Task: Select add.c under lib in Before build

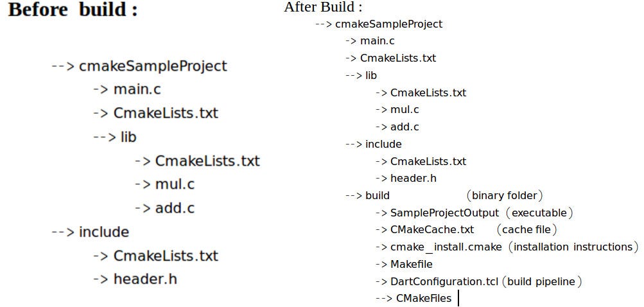Action: [x=175, y=208]
